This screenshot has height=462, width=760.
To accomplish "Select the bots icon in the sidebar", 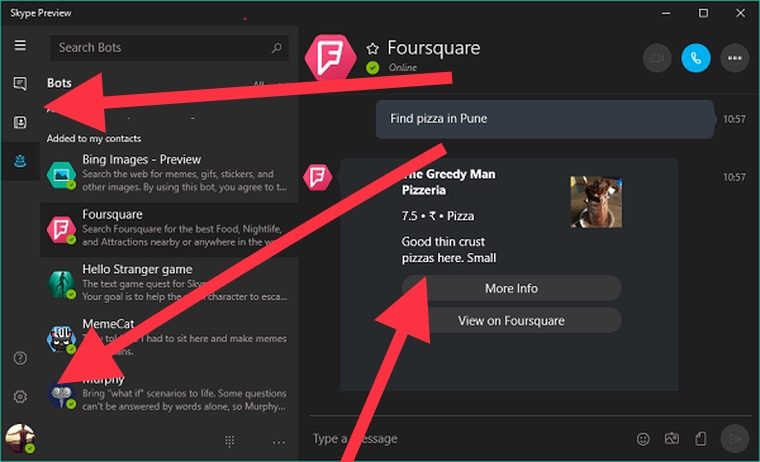I will pos(20,161).
